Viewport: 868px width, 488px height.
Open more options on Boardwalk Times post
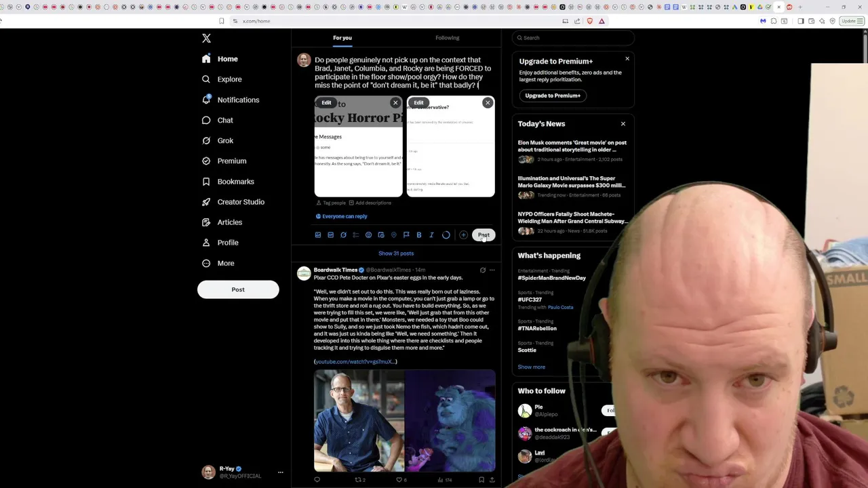tap(492, 270)
